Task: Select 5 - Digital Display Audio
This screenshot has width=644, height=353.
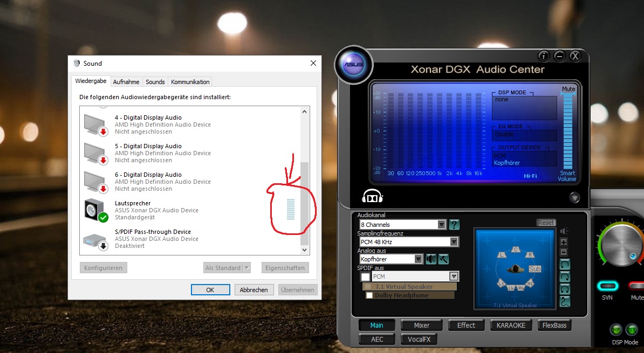Action: click(x=191, y=153)
